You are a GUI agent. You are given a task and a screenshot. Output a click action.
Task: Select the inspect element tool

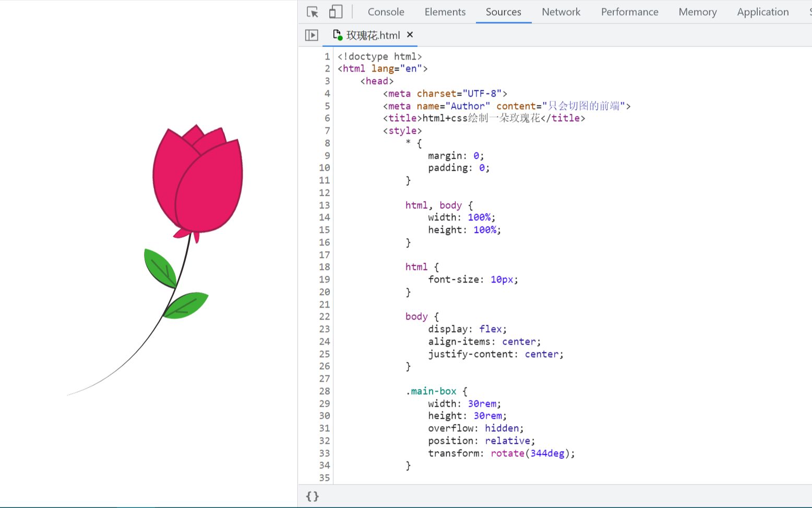(x=312, y=11)
